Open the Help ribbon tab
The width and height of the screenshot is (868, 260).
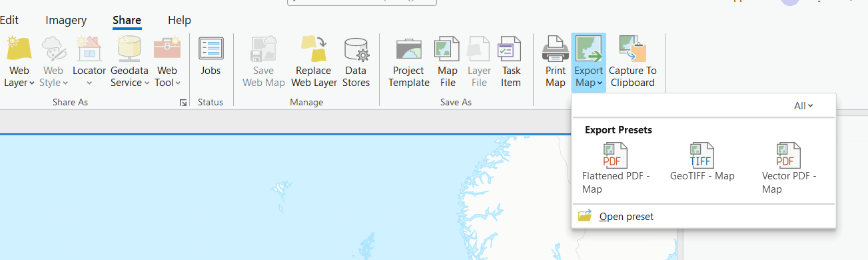179,20
